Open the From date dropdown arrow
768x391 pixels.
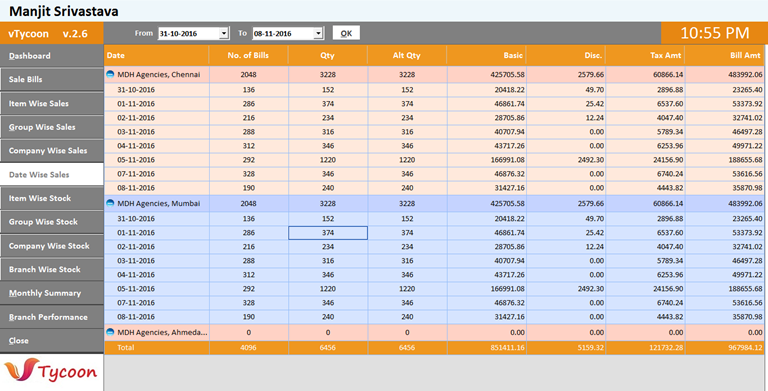224,33
